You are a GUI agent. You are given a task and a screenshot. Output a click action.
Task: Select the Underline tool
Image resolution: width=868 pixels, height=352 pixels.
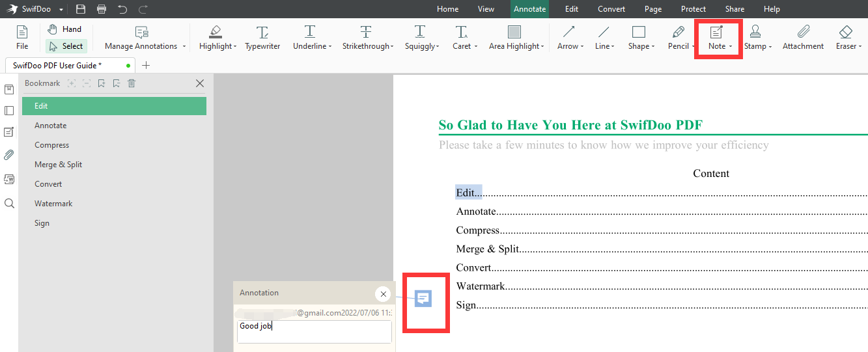pos(309,38)
